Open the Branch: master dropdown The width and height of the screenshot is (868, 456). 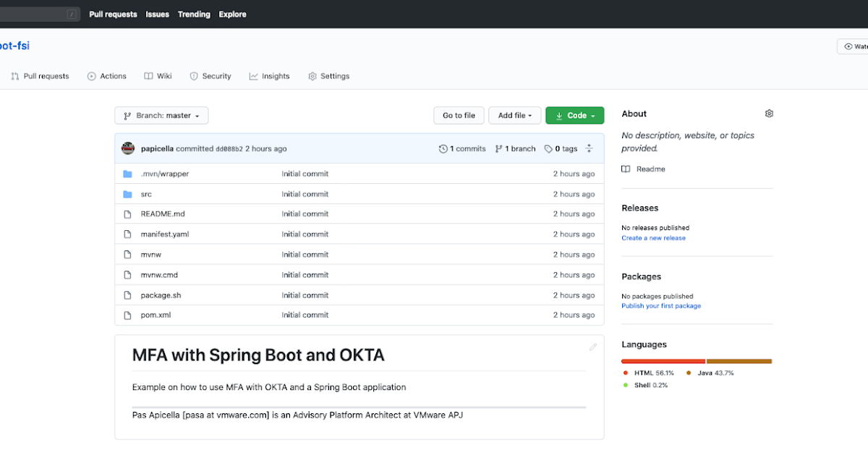(161, 115)
